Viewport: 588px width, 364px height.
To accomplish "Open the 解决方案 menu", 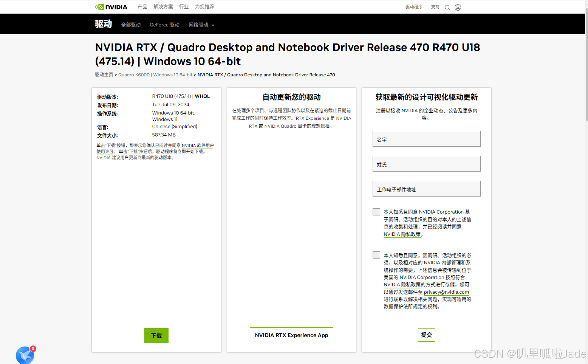I will tap(163, 7).
